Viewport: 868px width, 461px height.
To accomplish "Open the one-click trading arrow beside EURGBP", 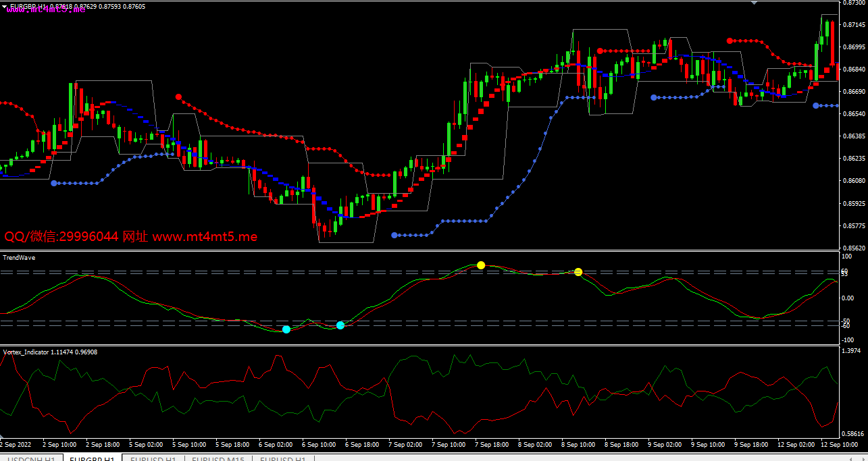I will [4, 7].
